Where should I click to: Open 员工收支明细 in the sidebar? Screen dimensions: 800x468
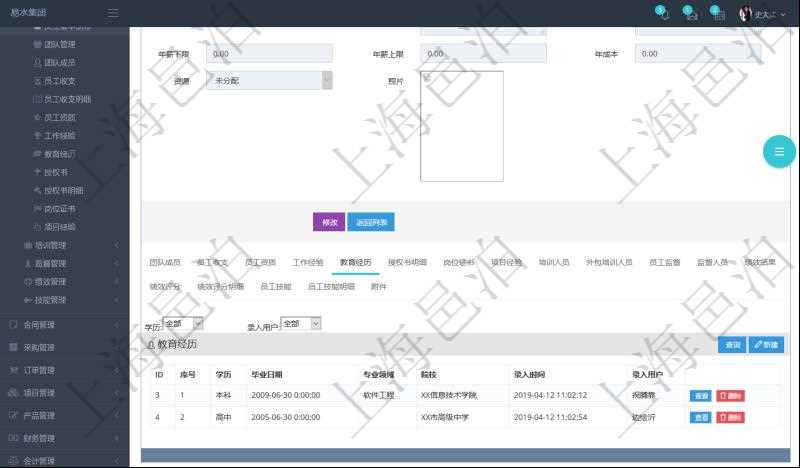[x=67, y=99]
